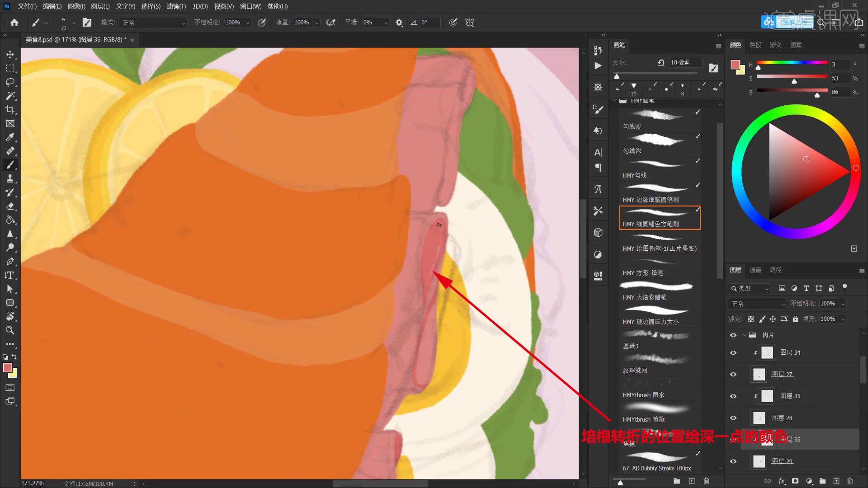This screenshot has width=868, height=488.
Task: Create new fill or adjustment layer
Action: coord(809,481)
